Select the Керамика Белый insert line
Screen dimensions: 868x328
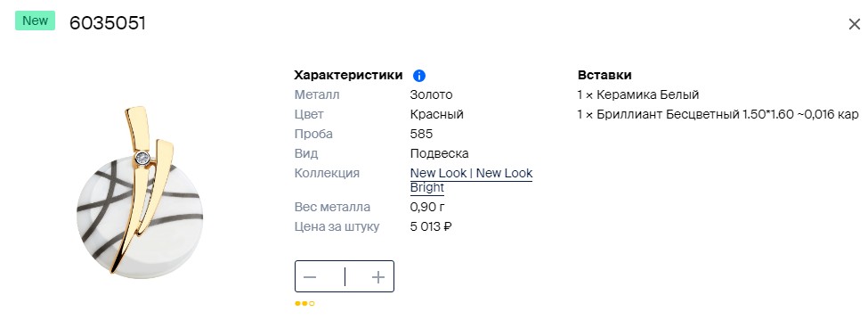click(x=638, y=94)
